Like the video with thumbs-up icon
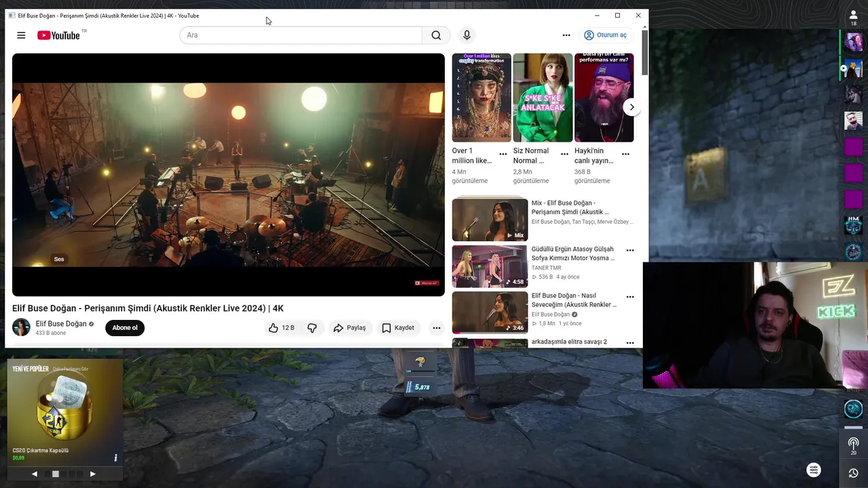This screenshot has height=488, width=868. [x=273, y=328]
